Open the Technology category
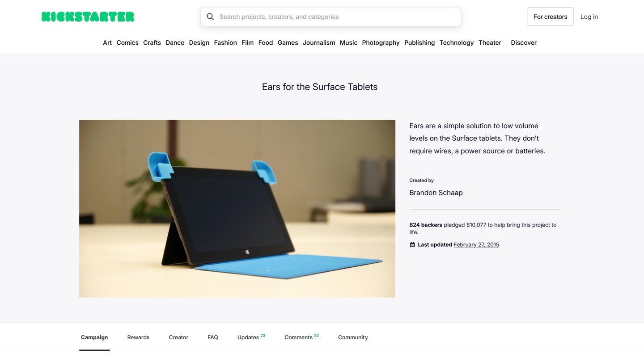Screen dimensions: 644x362 (x=456, y=42)
